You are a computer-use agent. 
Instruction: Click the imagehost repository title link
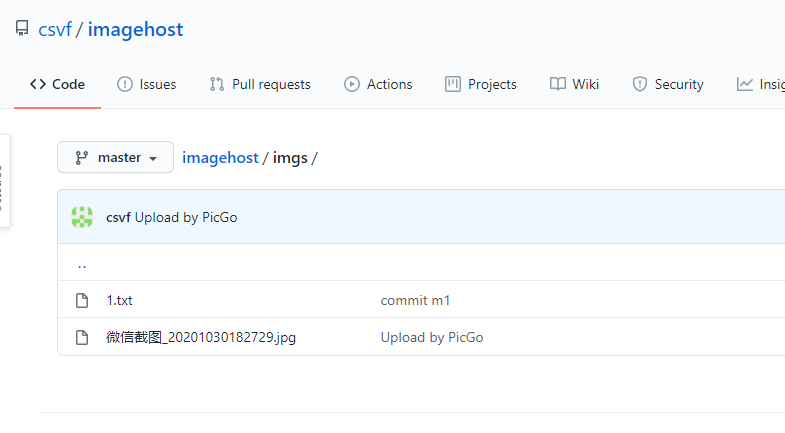(135, 30)
